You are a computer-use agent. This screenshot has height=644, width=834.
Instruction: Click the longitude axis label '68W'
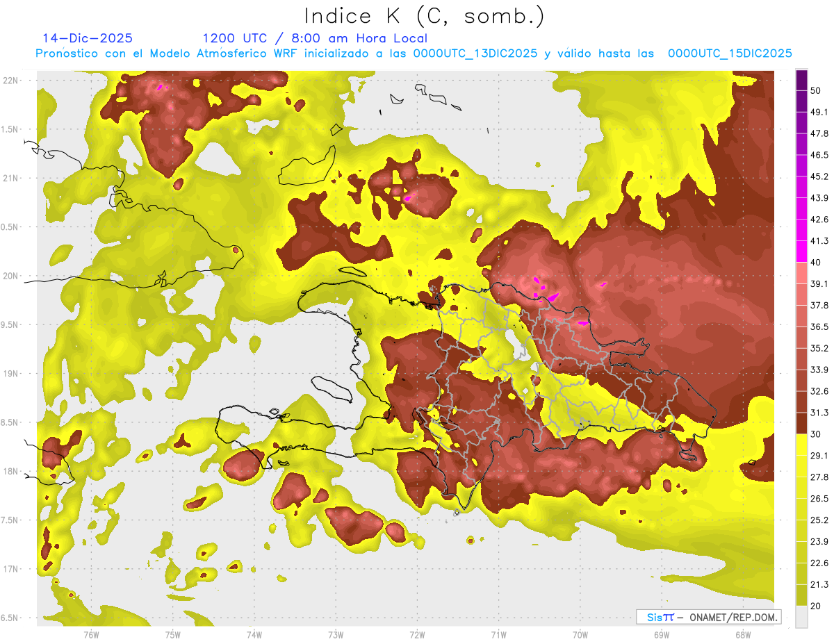click(x=742, y=634)
